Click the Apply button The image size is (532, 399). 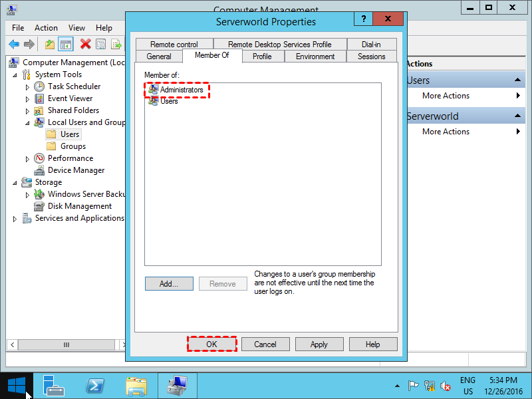tap(319, 344)
